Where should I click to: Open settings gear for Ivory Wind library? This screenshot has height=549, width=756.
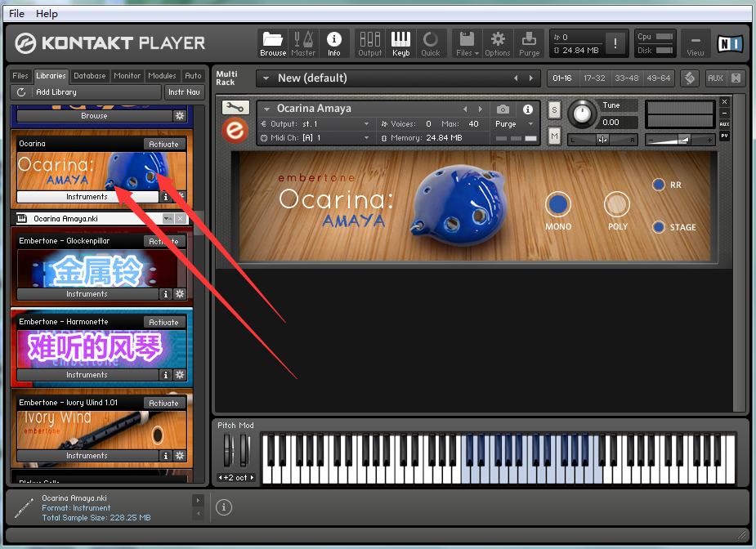pos(179,456)
